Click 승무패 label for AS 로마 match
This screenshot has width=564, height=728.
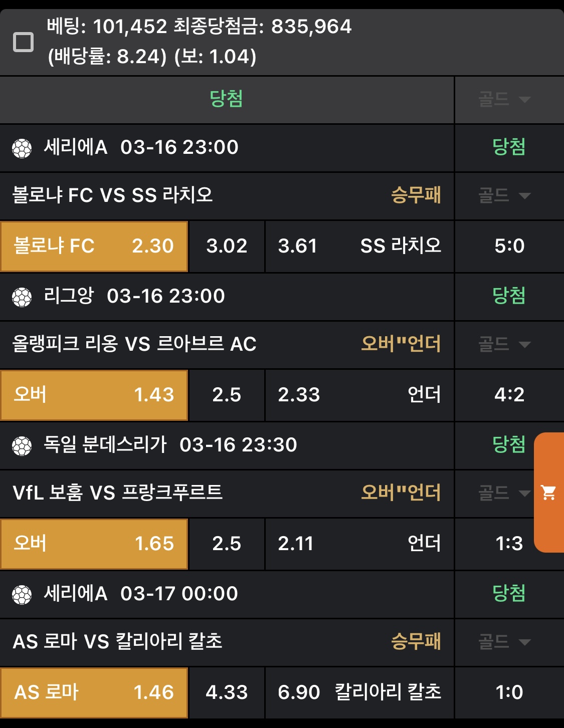tap(416, 641)
